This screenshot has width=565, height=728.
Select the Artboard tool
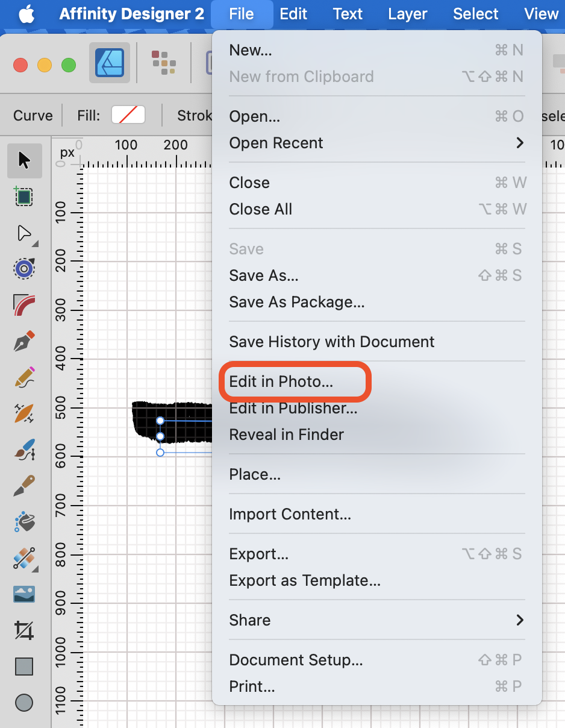tap(24, 196)
